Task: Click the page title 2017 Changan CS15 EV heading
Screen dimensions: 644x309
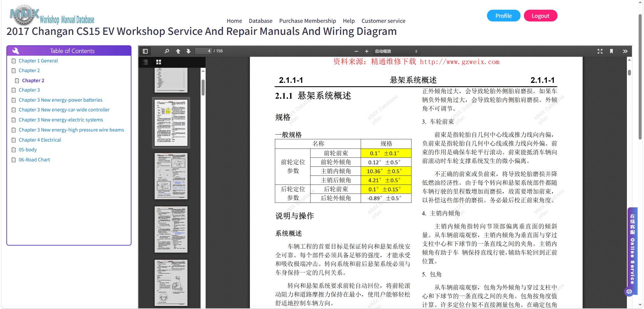Action: pyautogui.click(x=202, y=31)
